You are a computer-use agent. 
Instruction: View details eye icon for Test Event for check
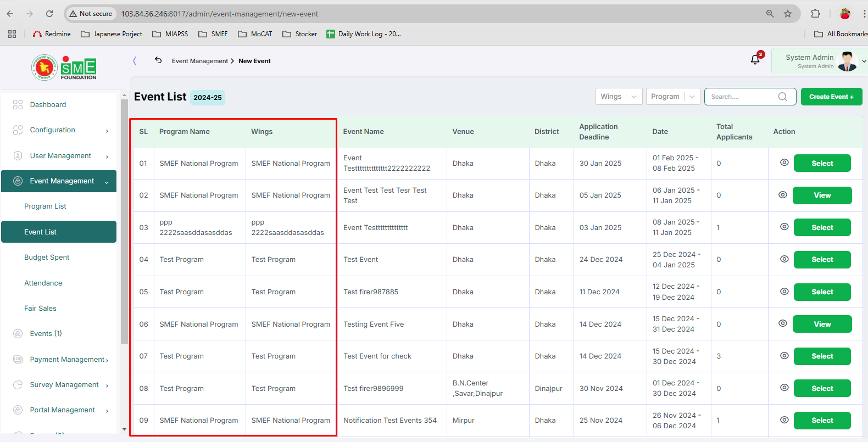(x=784, y=356)
